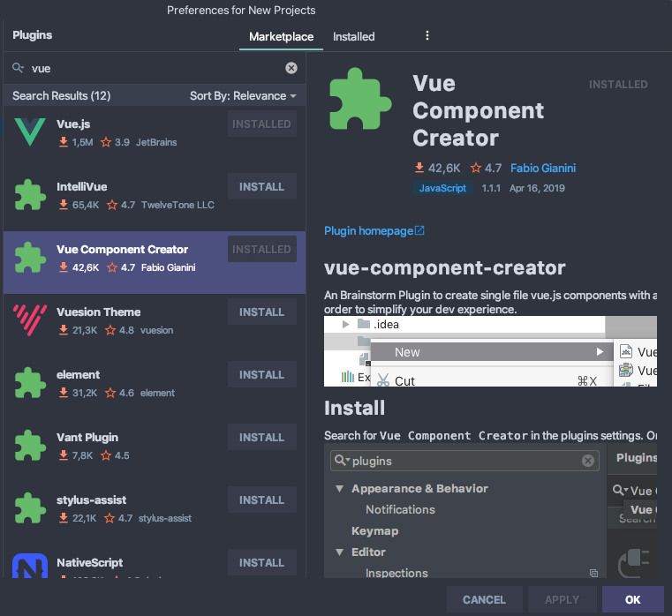Click the .idea folder icon in preview
Viewport: 672px width, 616px height.
[x=364, y=324]
